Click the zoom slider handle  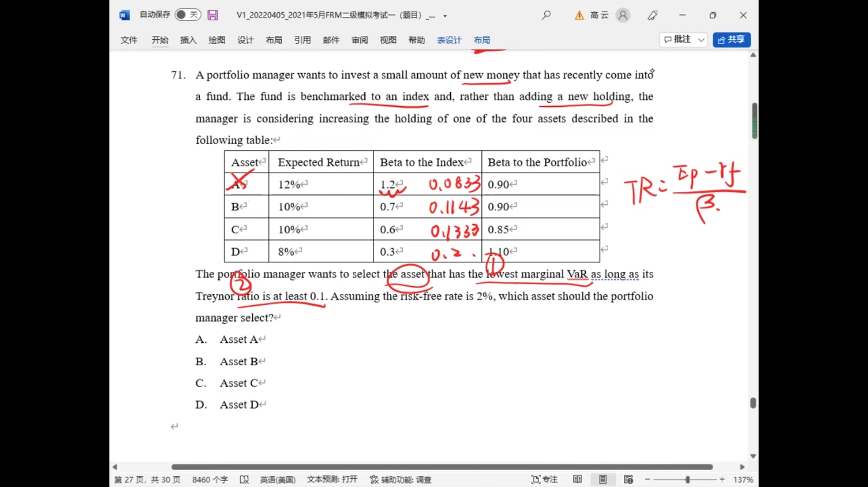[x=687, y=479]
